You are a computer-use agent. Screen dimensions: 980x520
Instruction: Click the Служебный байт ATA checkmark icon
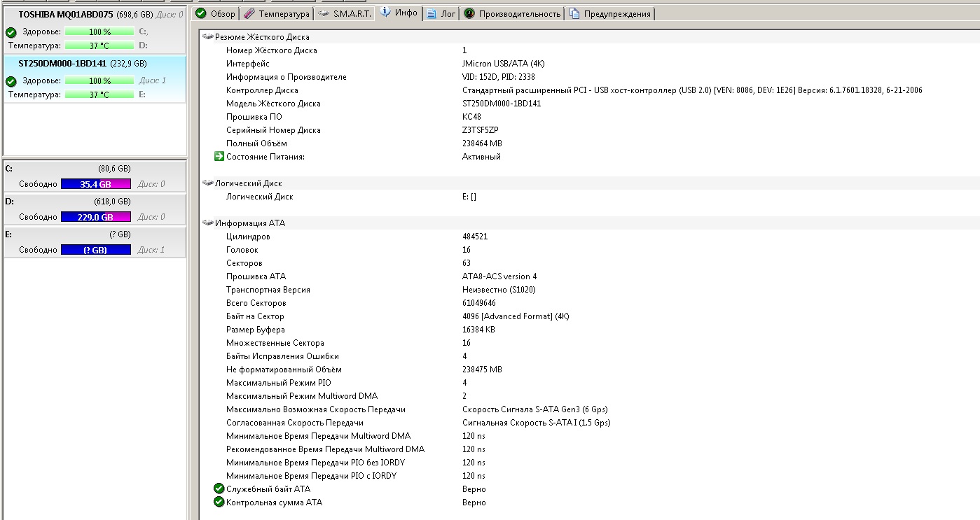[x=219, y=489]
